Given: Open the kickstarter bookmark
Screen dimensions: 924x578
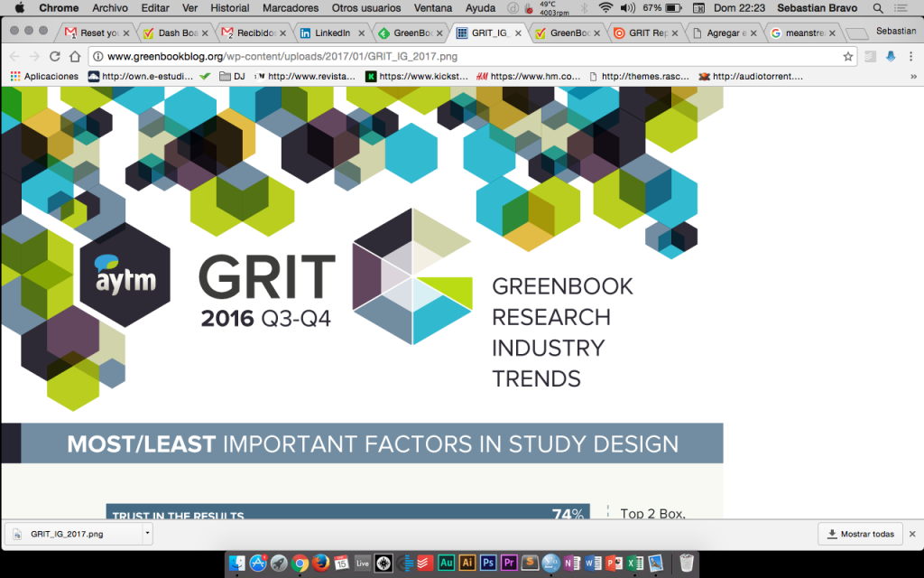Looking at the screenshot, I should [417, 76].
